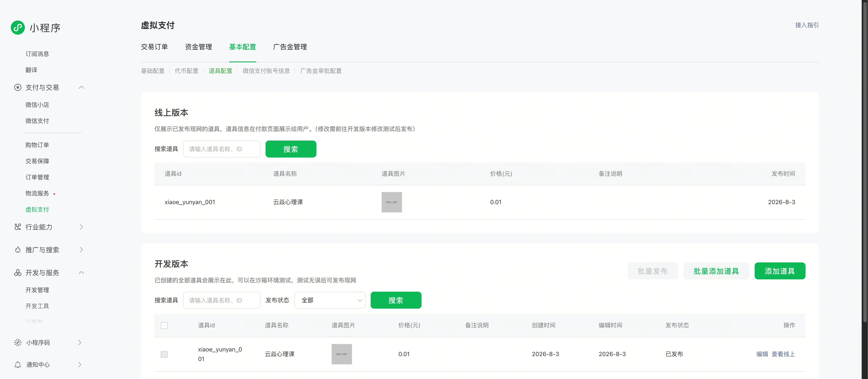The height and width of the screenshot is (379, 868).
Task: Open 物流服务 in the sidebar
Action: [37, 194]
